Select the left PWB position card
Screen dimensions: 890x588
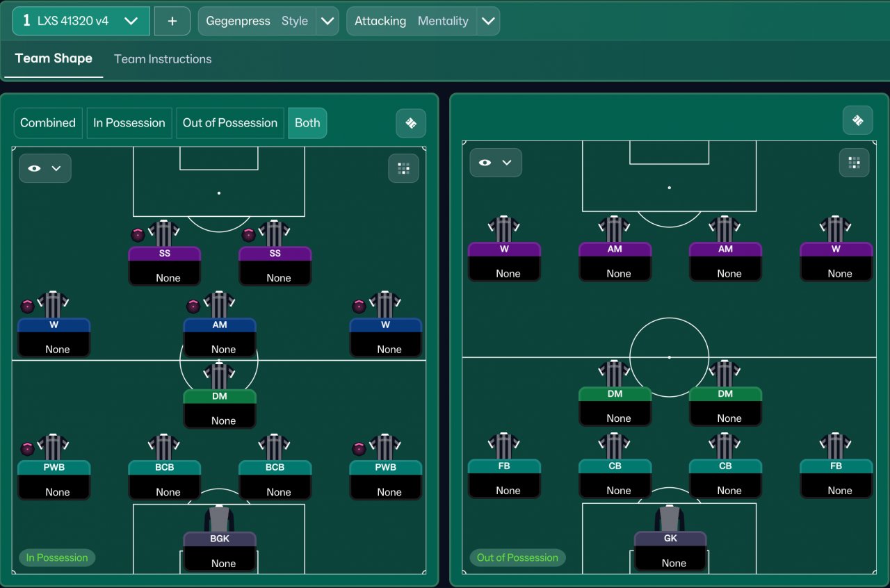[54, 480]
